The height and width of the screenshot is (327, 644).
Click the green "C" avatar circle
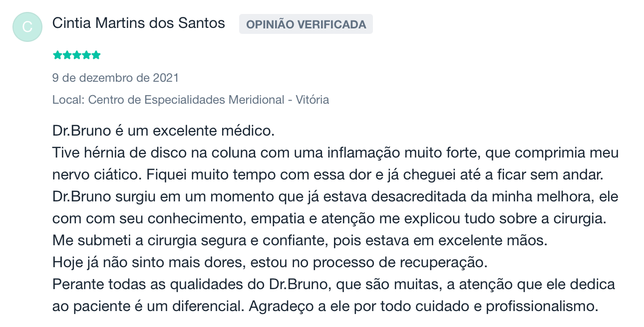27,27
